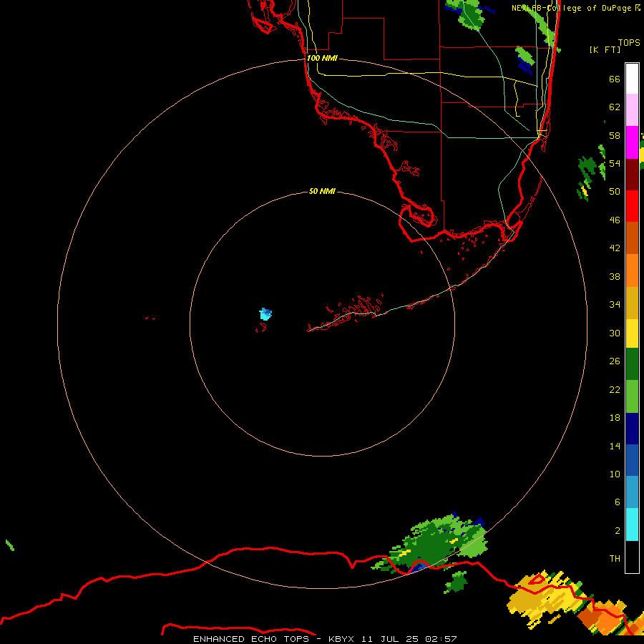Viewport: 644px width, 644px height.
Task: Click the '100 NMI' range ring label
Action: point(322,58)
